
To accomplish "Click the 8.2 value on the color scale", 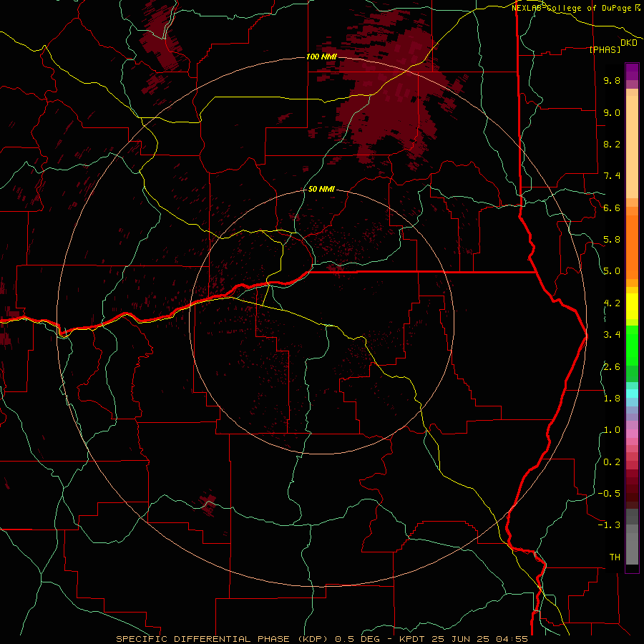I will 612,144.
